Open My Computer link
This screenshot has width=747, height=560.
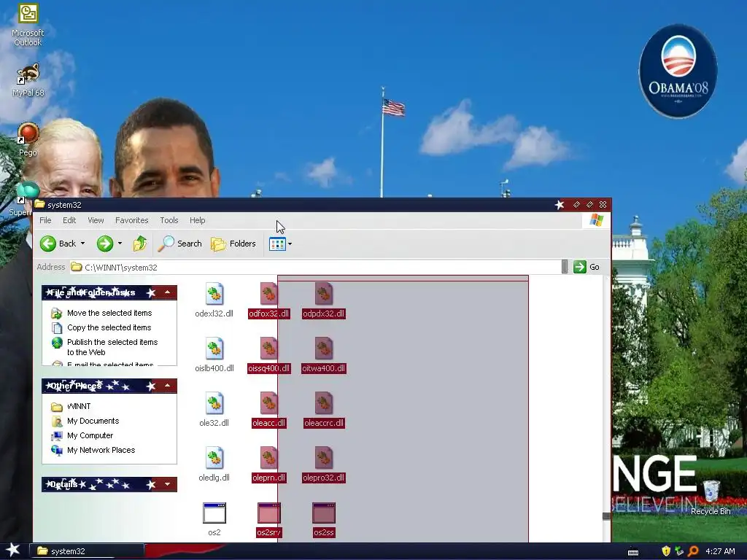[90, 436]
